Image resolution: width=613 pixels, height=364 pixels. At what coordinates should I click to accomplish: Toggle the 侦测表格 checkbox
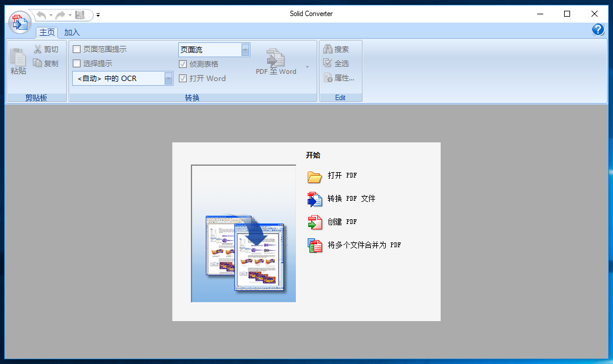[183, 64]
